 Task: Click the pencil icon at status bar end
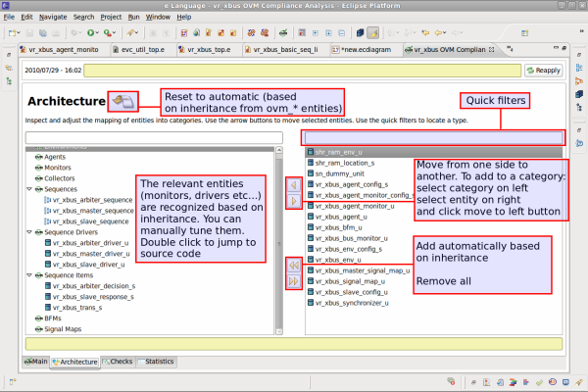pos(578,382)
